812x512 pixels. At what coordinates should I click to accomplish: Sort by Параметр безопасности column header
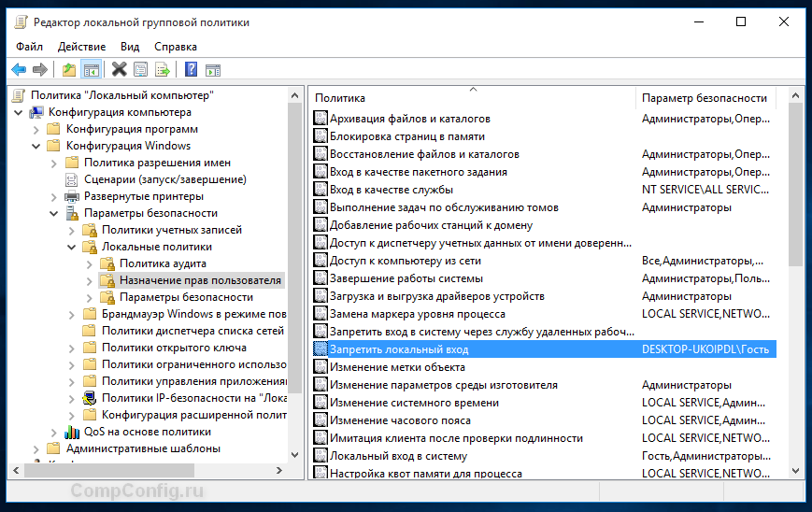click(705, 98)
